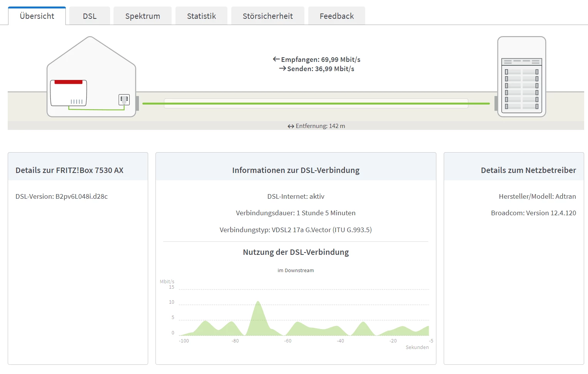Select the Senden: 36,99 Mbit/s text
Image resolution: width=588 pixels, height=374 pixels.
321,69
